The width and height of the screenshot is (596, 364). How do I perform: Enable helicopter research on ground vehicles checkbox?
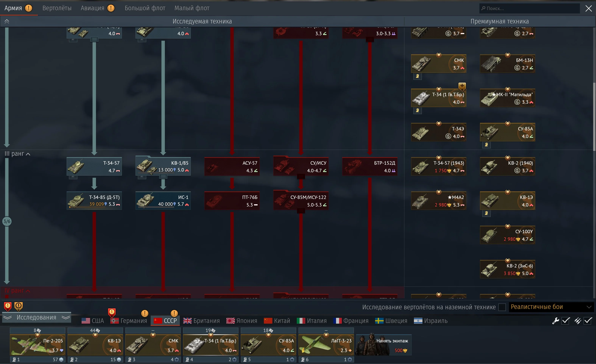click(502, 307)
